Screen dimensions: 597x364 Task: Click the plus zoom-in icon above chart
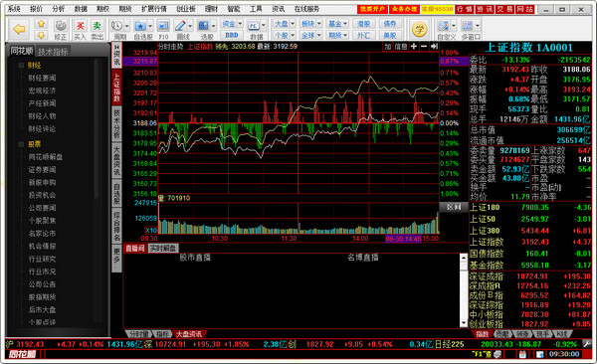pos(414,46)
